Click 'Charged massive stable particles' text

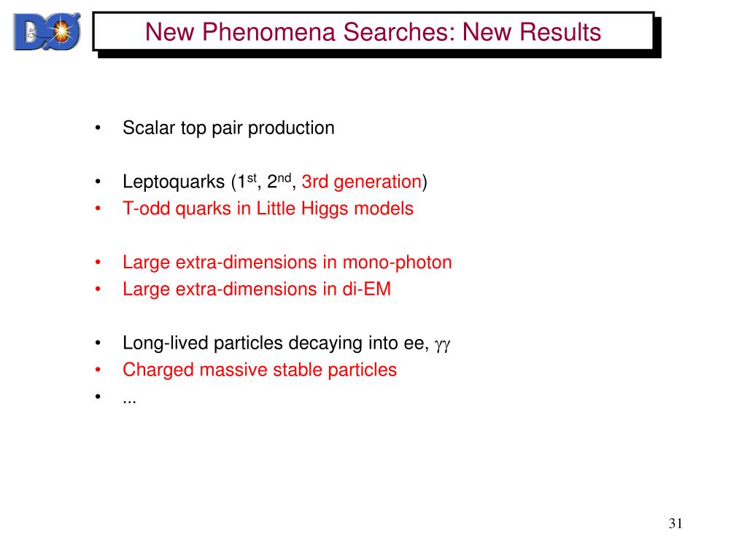point(260,370)
